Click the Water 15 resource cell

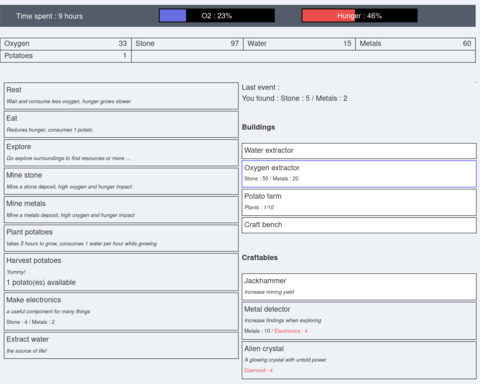coord(299,44)
